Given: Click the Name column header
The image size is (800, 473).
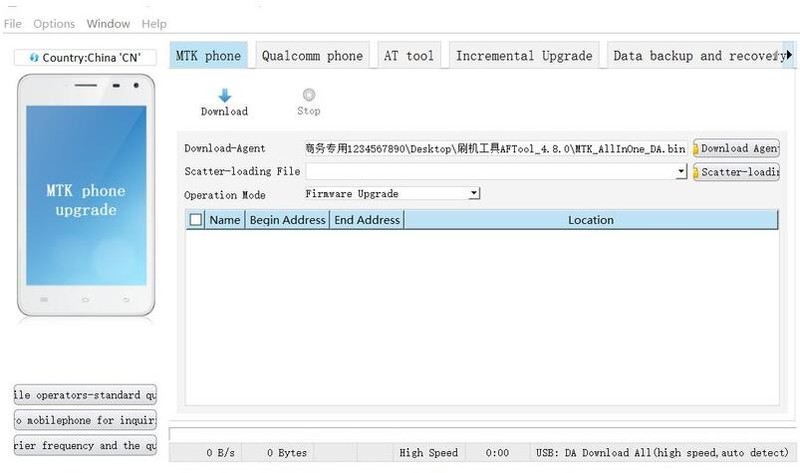Looking at the screenshot, I should pyautogui.click(x=224, y=220).
